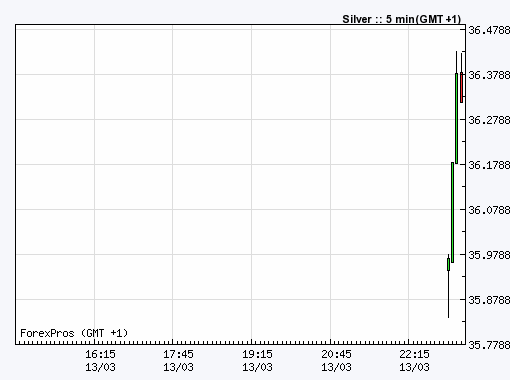Click the 16:15 13/03 time label

click(100, 360)
